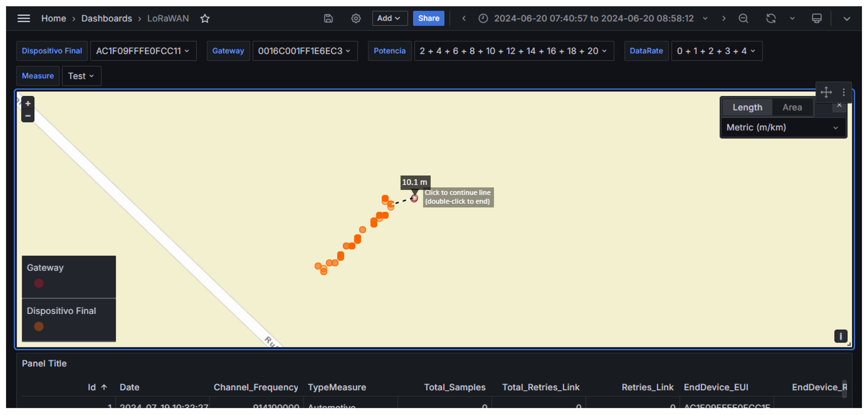
Task: Star the LoRaWAN dashboard as favorite
Action: coord(205,18)
